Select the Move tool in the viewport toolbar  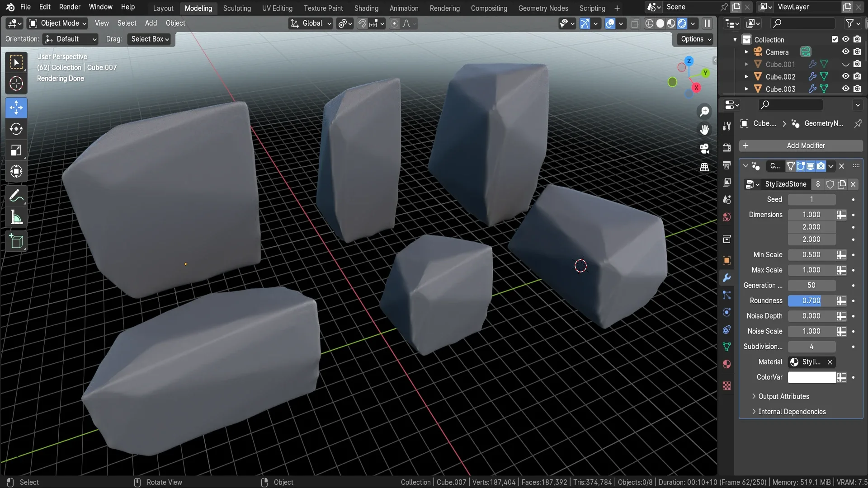click(x=16, y=108)
